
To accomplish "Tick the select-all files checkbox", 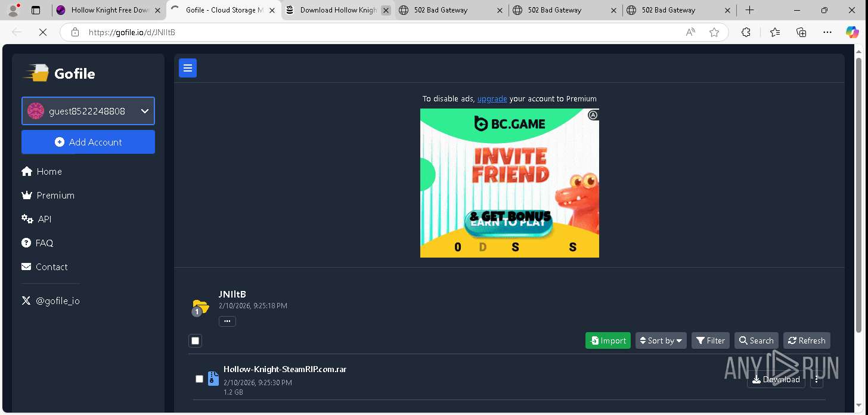I will [196, 341].
